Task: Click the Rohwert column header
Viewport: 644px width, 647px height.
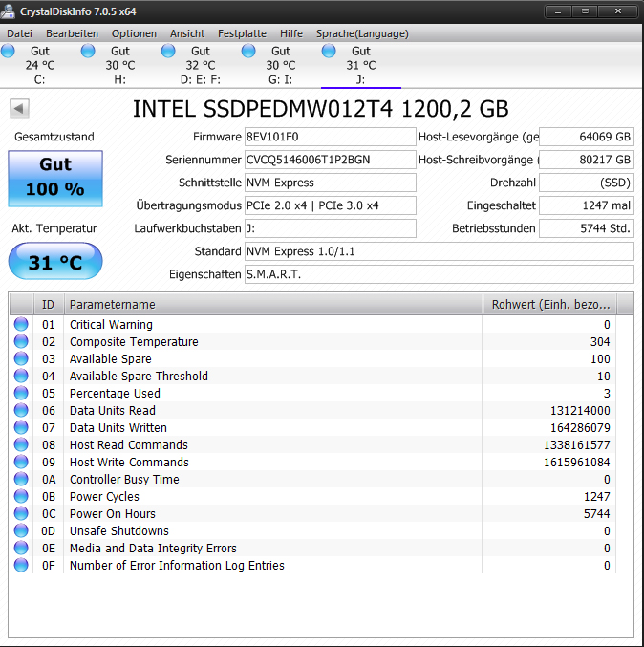Action: [550, 305]
